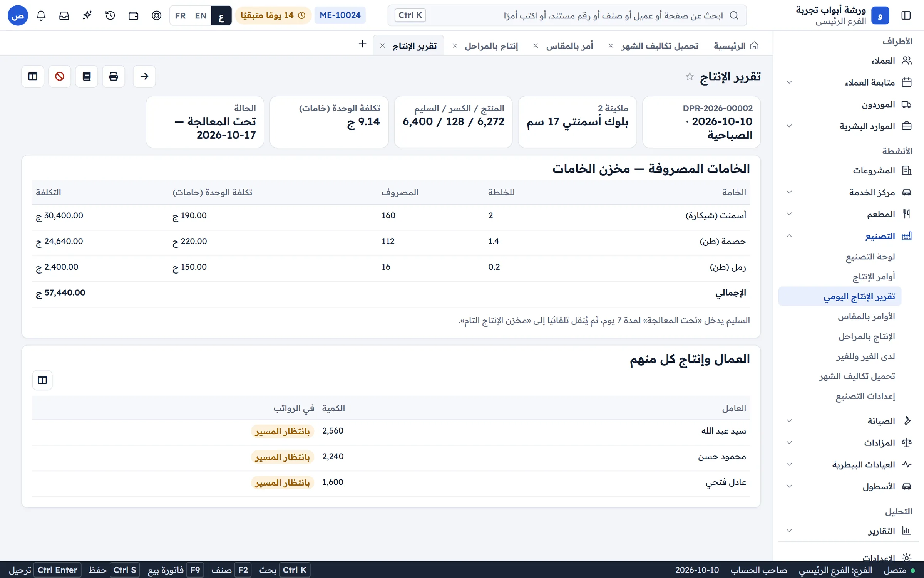
Task: Click the back arrow button
Action: [144, 76]
